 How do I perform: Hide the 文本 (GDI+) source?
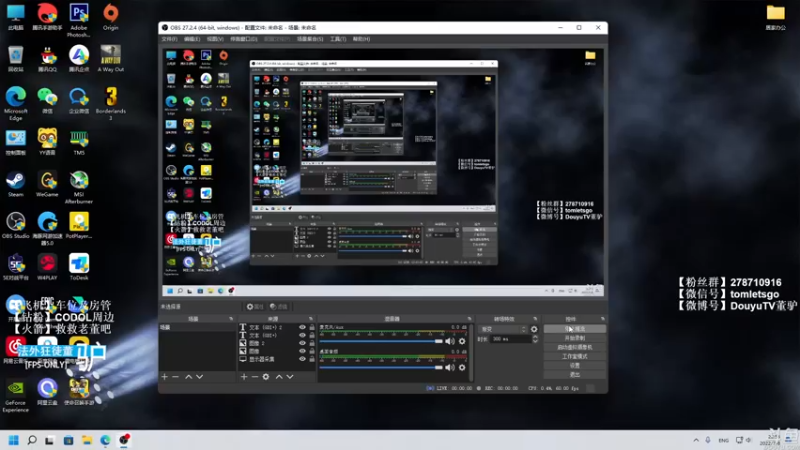302,335
